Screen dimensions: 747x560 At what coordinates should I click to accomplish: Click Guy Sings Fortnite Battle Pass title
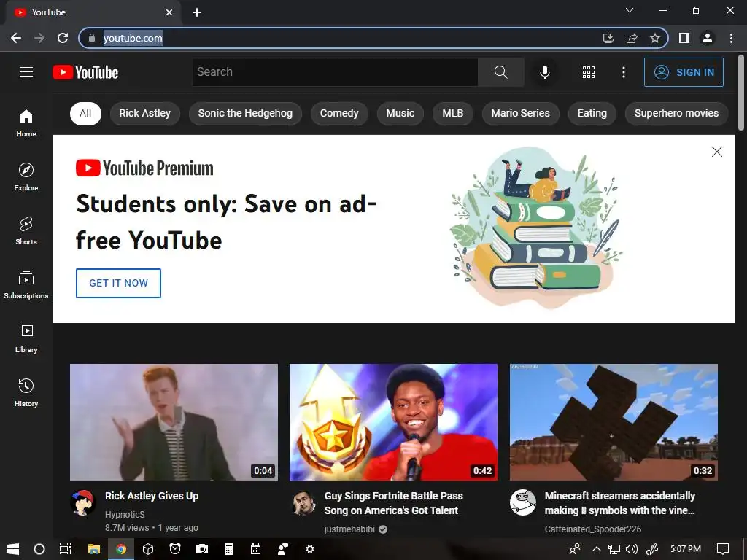393,503
